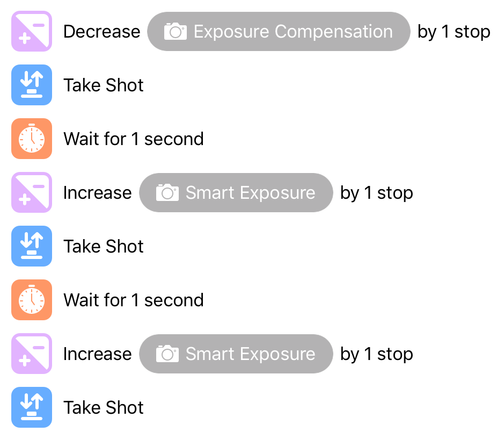The image size is (504, 439).
Task: Click the Decrease action word
Action: click(x=101, y=32)
